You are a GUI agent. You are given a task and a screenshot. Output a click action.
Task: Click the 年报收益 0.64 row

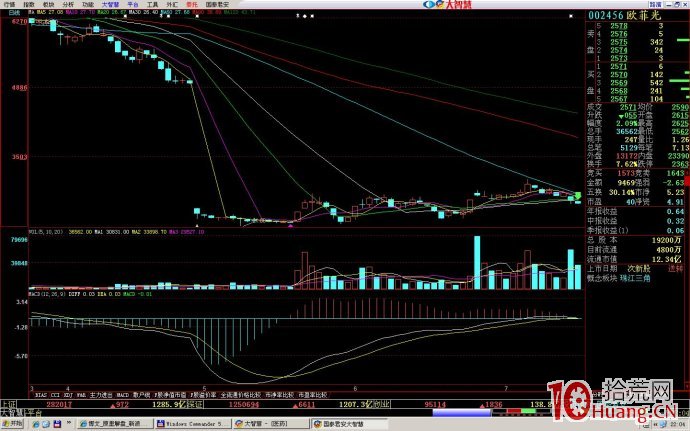click(635, 212)
